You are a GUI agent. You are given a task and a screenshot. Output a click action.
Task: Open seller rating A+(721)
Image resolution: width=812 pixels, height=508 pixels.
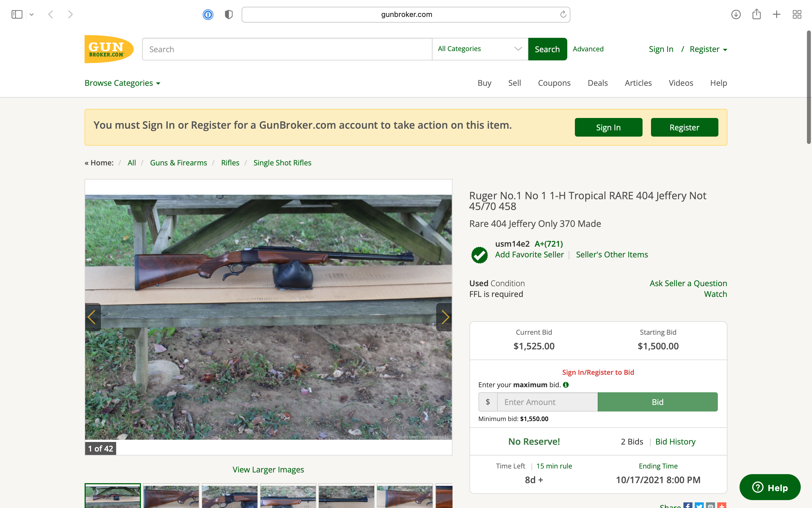549,244
